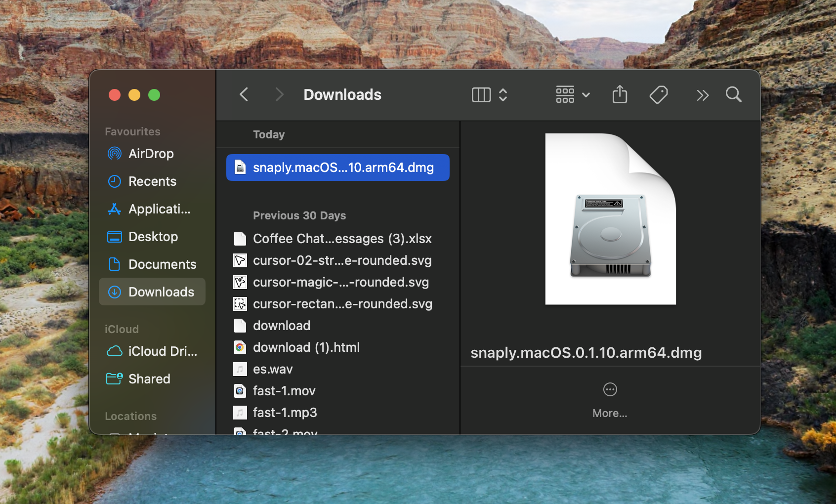Open the Applications sidebar shortcut
Image resolution: width=836 pixels, height=504 pixels.
point(158,209)
